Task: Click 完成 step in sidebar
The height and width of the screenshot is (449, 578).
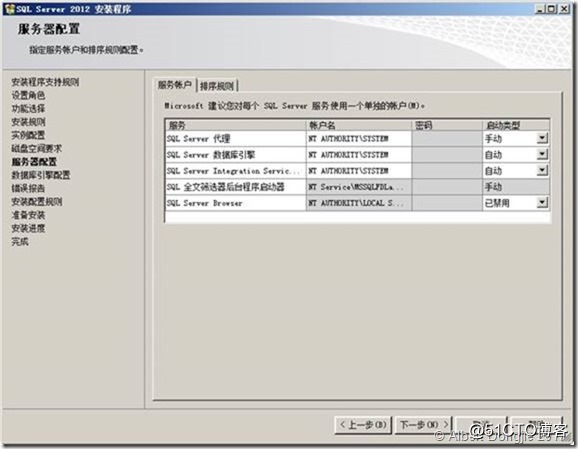Action: coord(20,242)
